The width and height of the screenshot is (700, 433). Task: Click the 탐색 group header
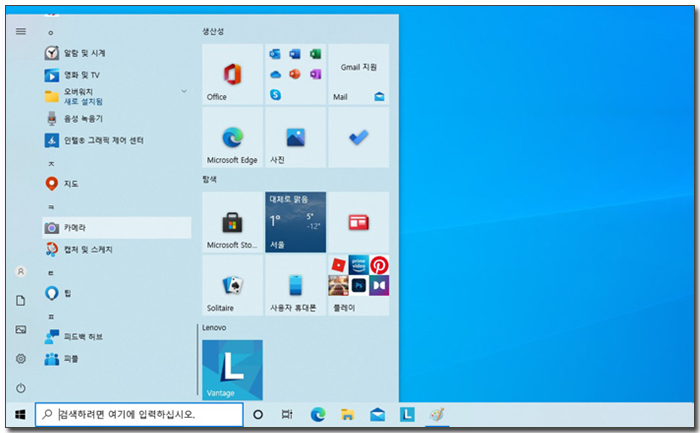point(209,179)
